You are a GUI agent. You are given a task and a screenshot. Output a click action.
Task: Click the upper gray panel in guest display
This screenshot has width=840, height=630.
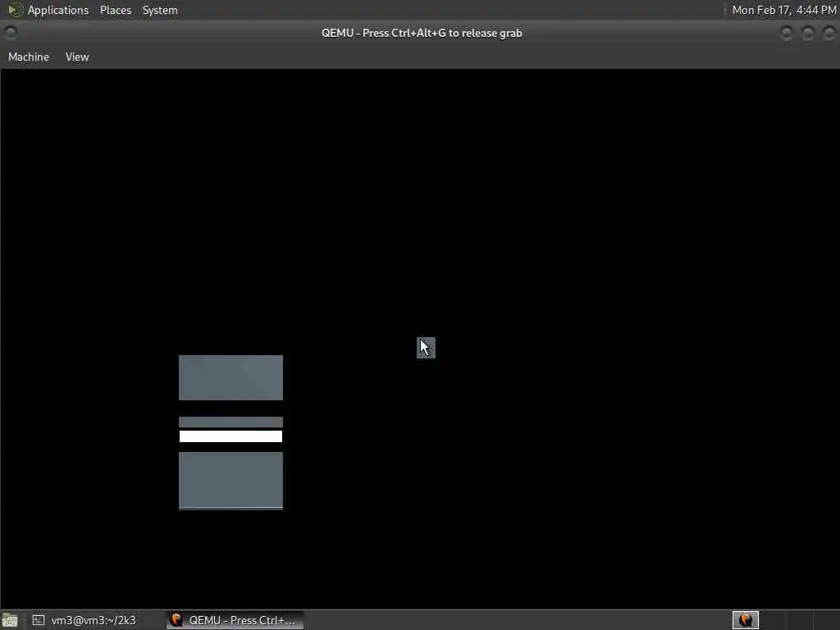(x=231, y=377)
